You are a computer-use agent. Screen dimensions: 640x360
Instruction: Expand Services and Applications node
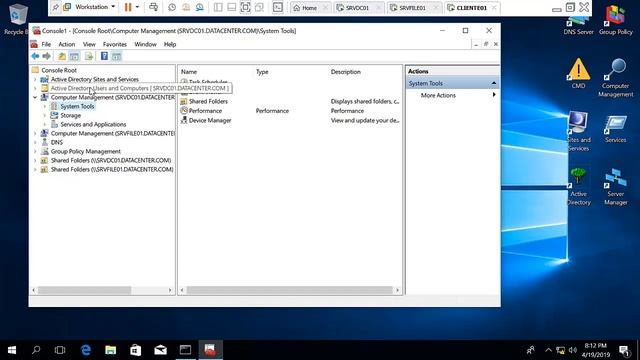(45, 124)
